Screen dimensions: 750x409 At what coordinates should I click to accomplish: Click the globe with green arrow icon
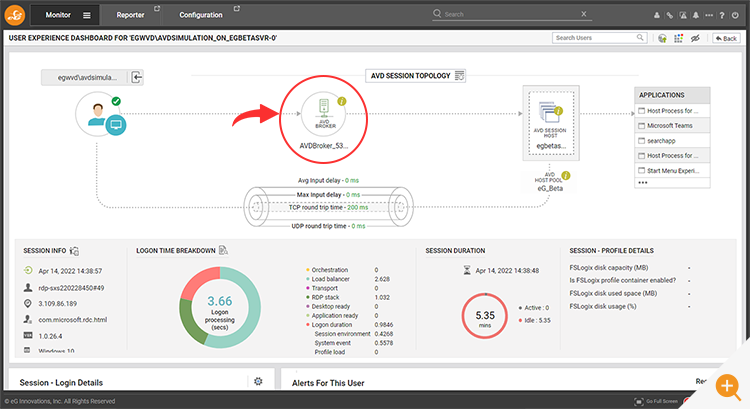[662, 38]
